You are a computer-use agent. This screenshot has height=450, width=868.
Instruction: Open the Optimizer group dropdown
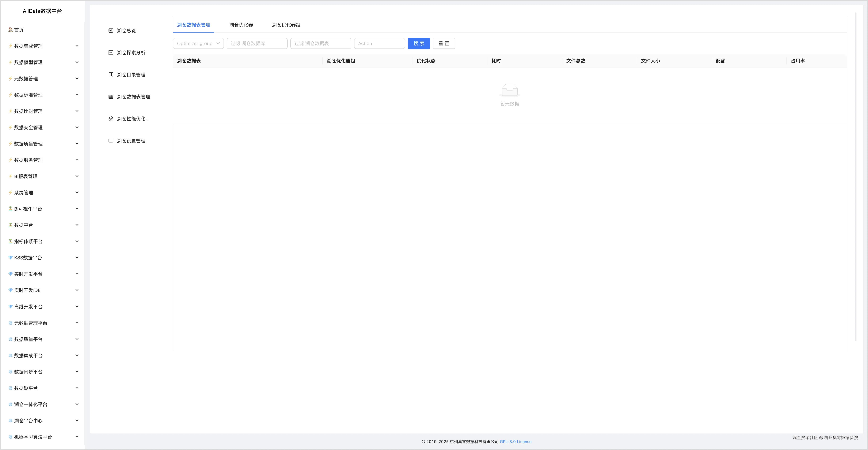click(198, 43)
